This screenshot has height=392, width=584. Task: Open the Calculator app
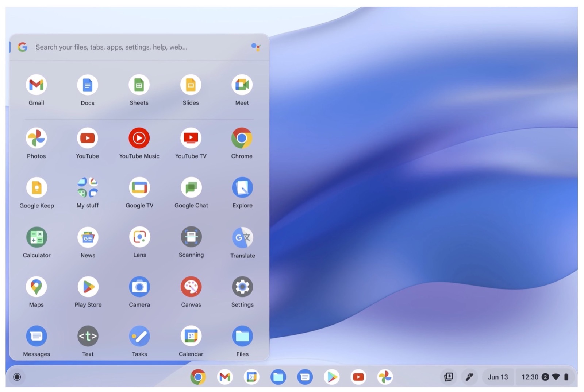point(36,237)
